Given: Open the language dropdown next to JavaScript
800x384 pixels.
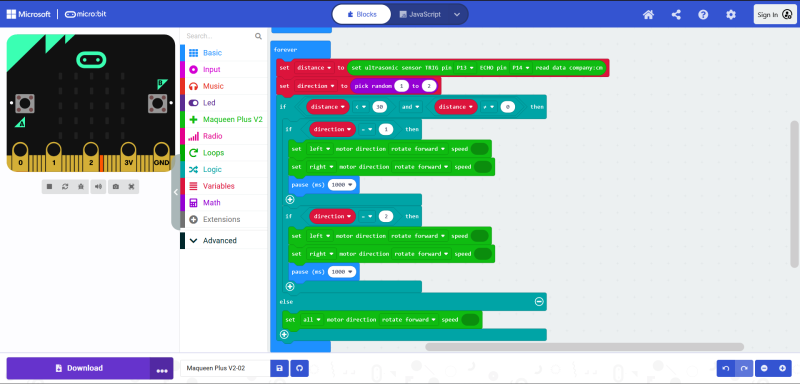Looking at the screenshot, I should (x=457, y=14).
